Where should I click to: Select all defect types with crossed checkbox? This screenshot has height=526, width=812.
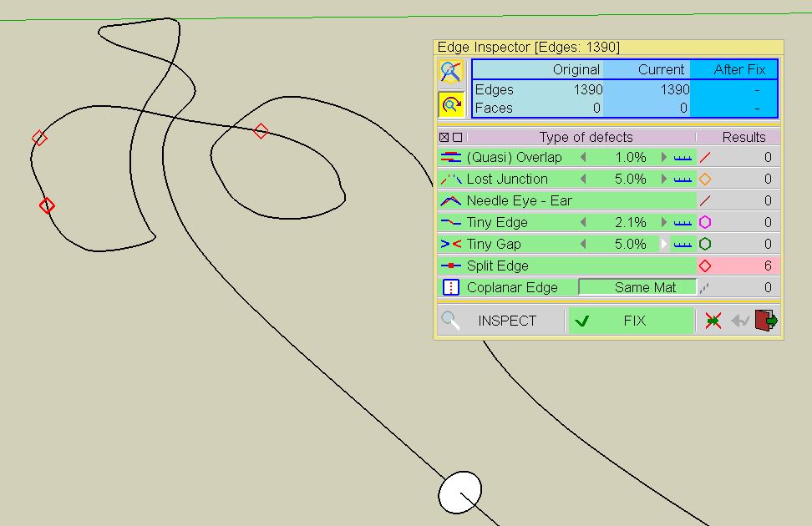pyautogui.click(x=444, y=137)
